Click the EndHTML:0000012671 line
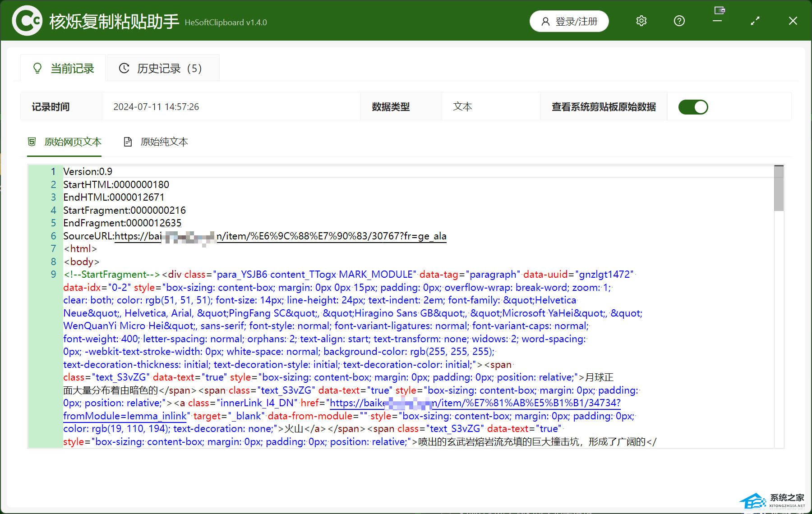Screen dimensions: 812x514 tap(114, 197)
